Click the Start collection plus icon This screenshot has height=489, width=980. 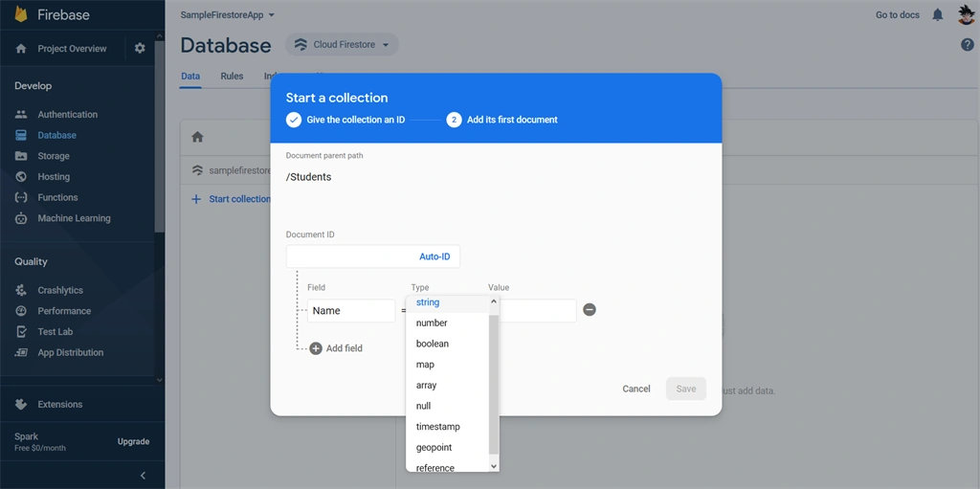click(x=196, y=199)
